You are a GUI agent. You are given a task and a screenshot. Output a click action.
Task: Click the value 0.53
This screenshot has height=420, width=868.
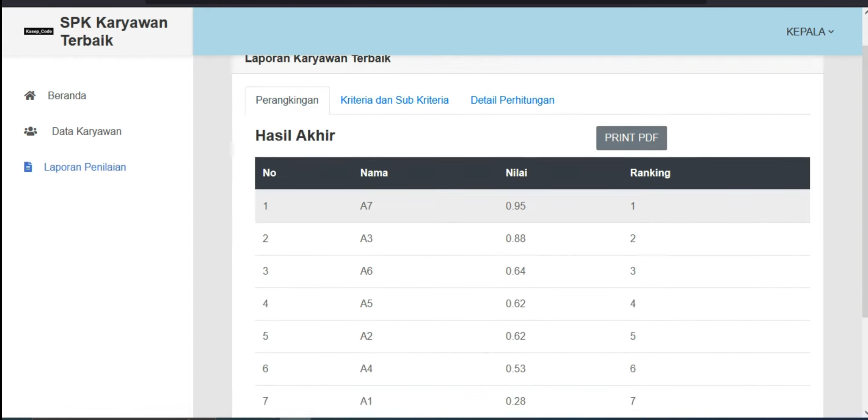pos(515,368)
